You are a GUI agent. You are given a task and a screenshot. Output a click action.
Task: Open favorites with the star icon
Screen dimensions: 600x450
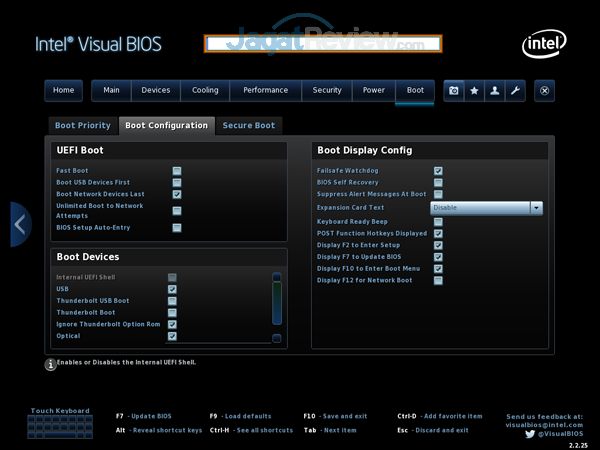pos(474,90)
